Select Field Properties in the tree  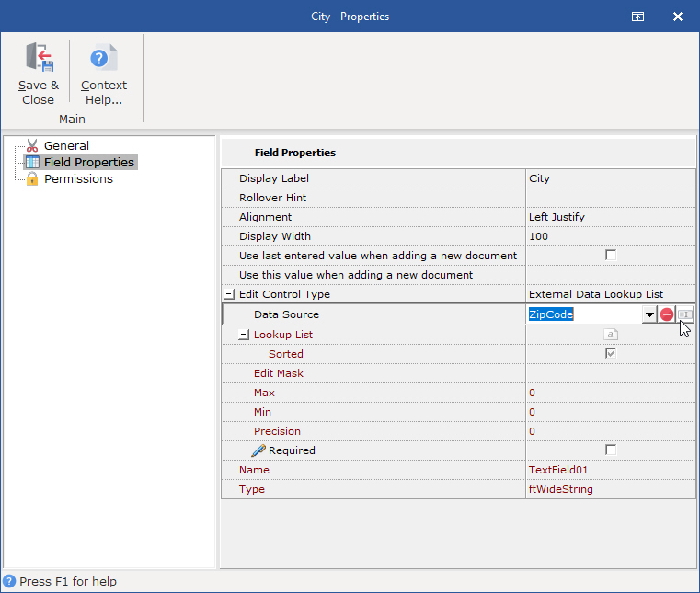pos(89,162)
